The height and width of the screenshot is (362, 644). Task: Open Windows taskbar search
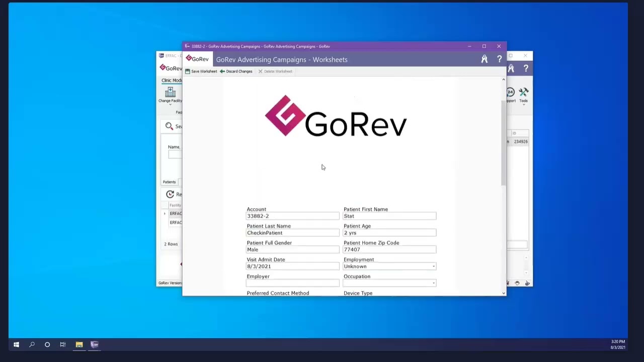[x=32, y=344]
